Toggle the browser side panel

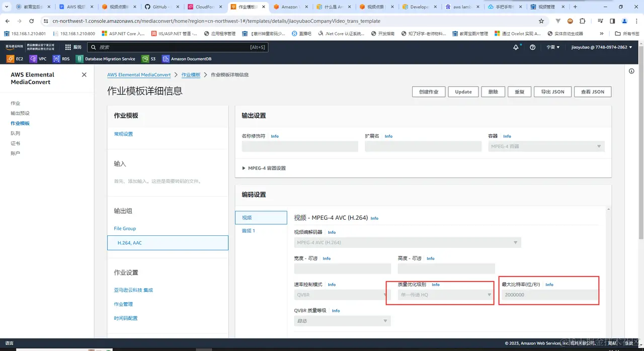pos(612,21)
